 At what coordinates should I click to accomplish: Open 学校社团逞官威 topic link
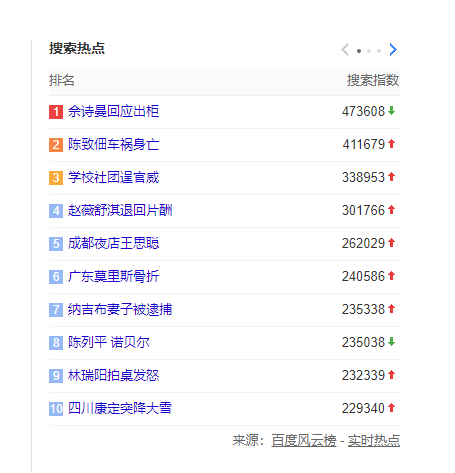[113, 177]
